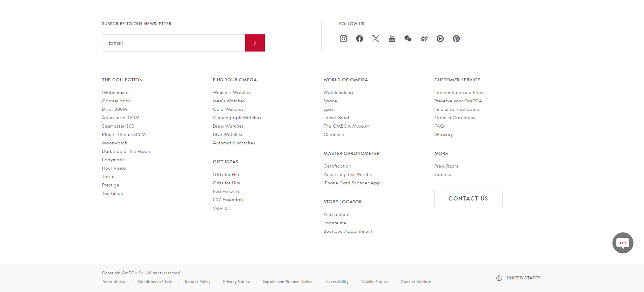The image size is (644, 292).
Task: Open the UNITED STATES country selector
Action: [518, 278]
